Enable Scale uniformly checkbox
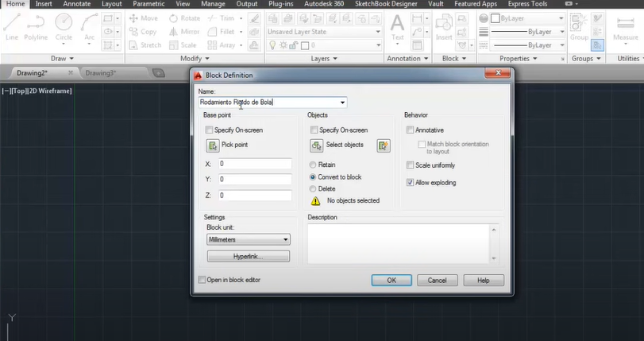 click(410, 165)
